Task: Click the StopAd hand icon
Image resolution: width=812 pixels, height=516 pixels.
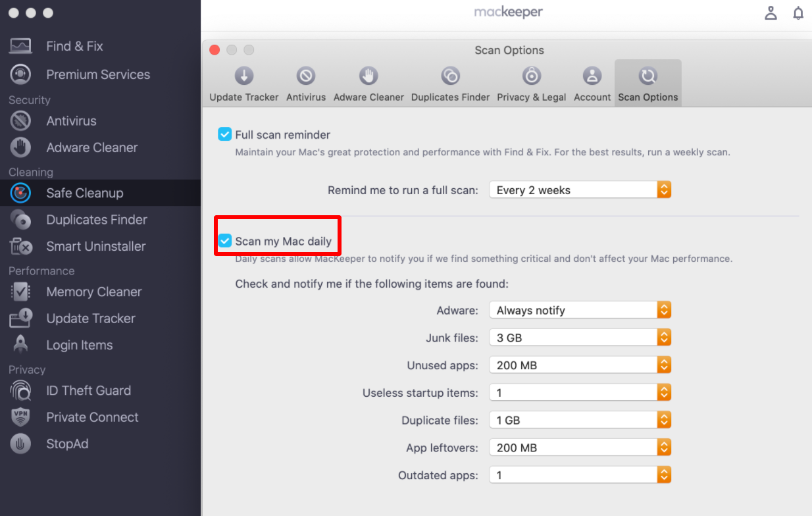Action: [x=20, y=444]
